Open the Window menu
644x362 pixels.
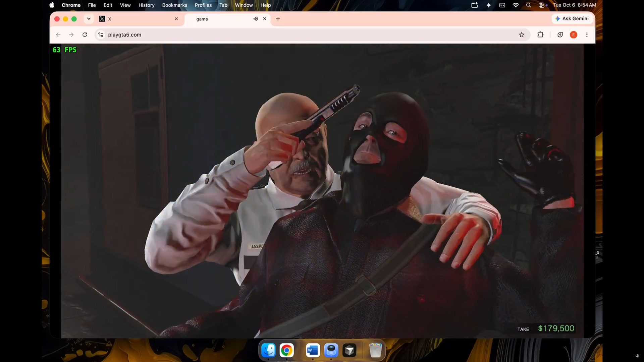(x=244, y=5)
